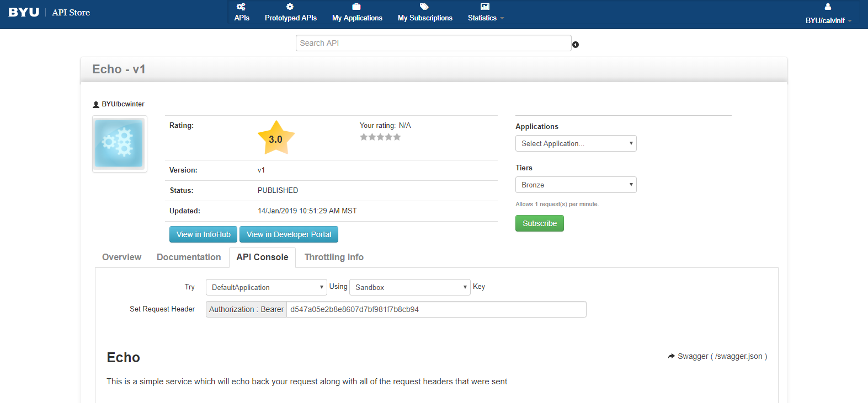Click the 'Allows 1 request(s) per minute' text
The image size is (868, 403).
click(x=557, y=204)
